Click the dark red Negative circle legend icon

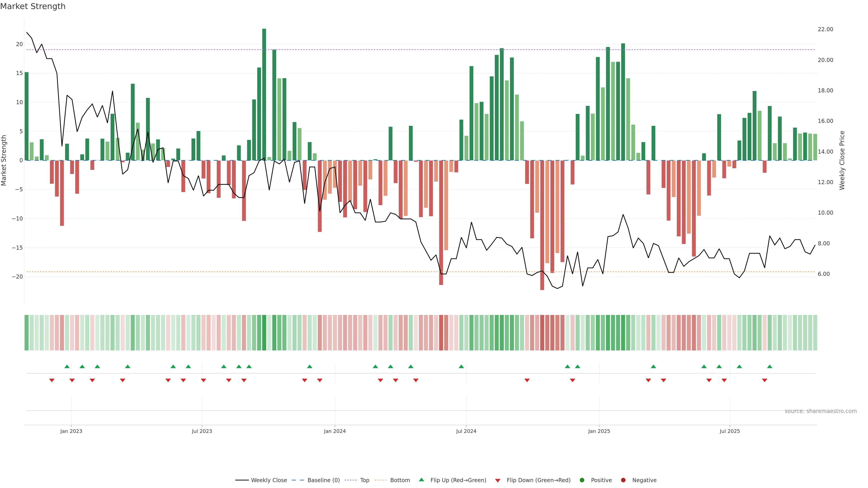point(623,480)
